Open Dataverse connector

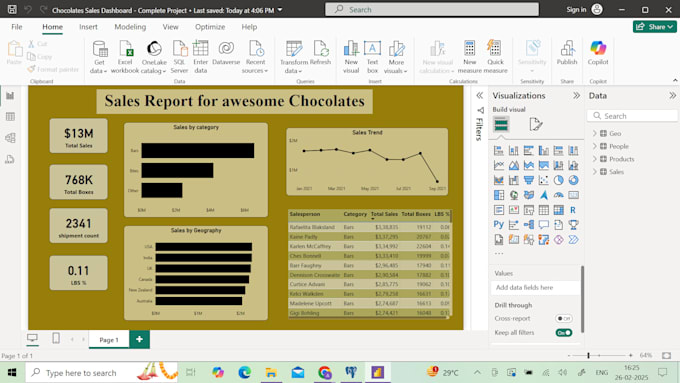click(226, 53)
